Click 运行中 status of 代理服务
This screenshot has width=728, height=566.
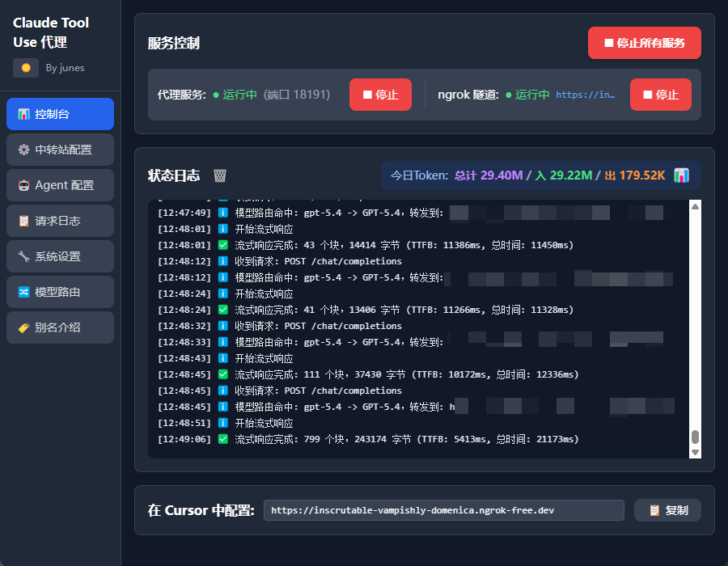(x=239, y=95)
